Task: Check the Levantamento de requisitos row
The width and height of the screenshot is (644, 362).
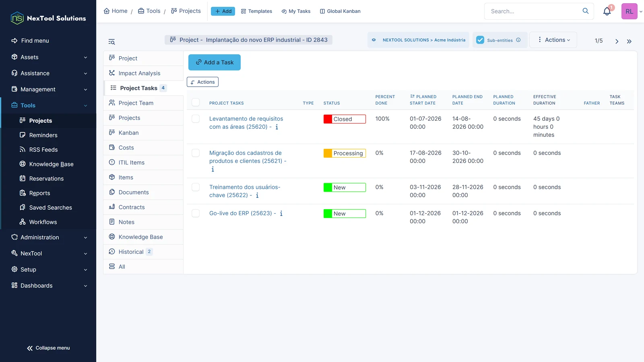Action: click(196, 119)
